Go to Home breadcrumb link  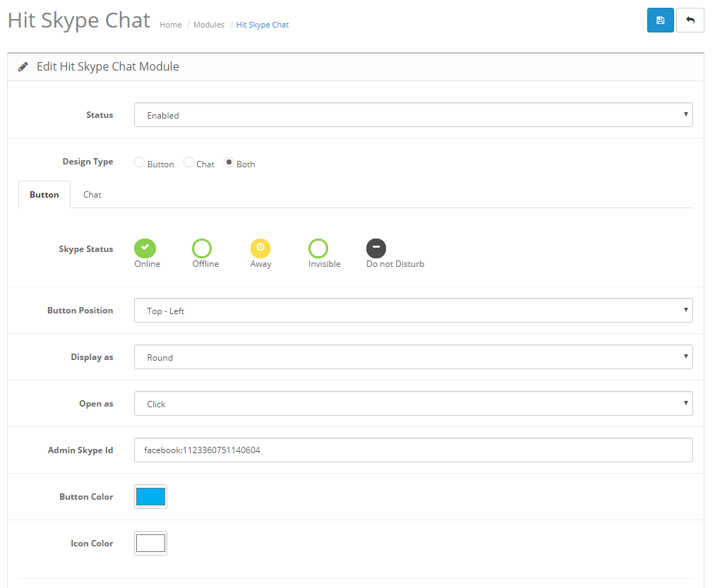tap(171, 25)
